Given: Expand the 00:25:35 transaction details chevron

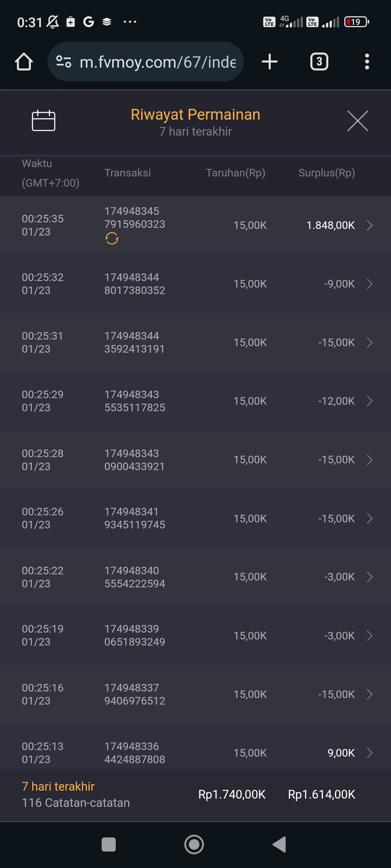Looking at the screenshot, I should pyautogui.click(x=370, y=225).
